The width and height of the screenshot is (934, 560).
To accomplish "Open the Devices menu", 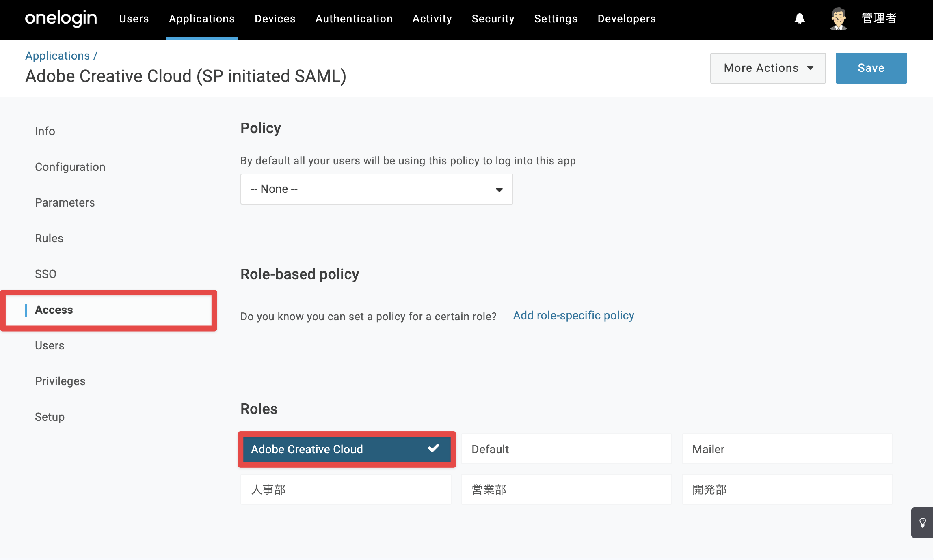I will point(275,19).
